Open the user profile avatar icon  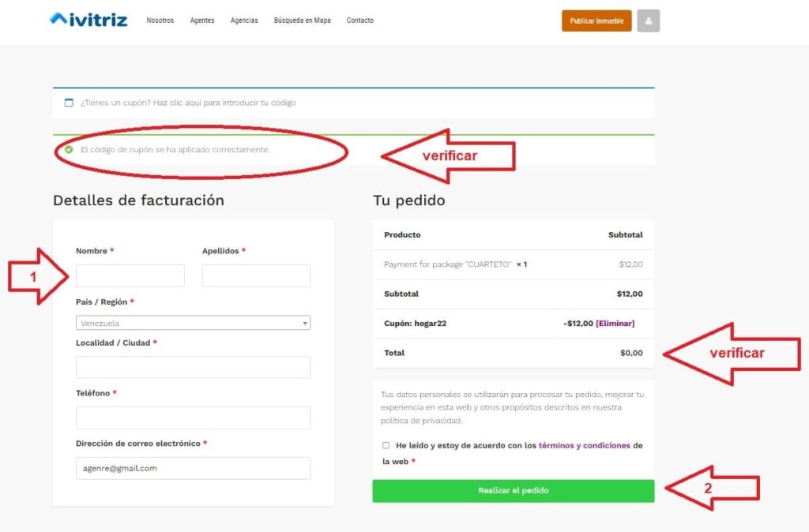tap(648, 21)
